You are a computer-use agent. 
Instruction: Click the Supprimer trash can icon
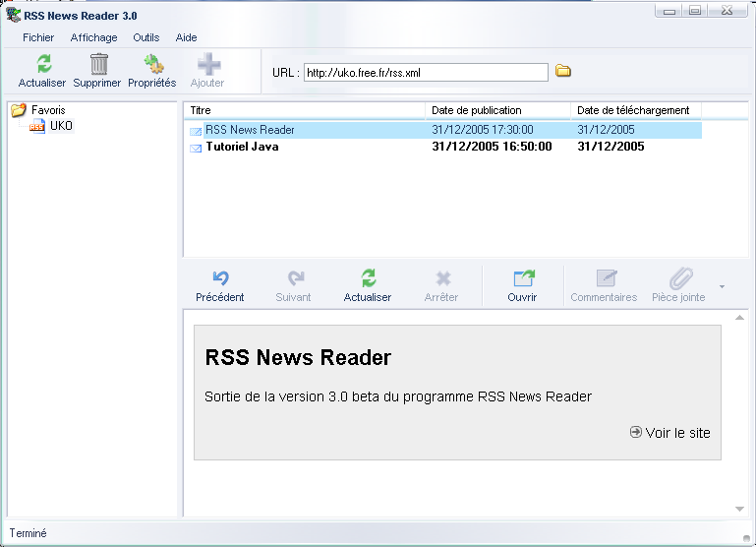pos(99,64)
